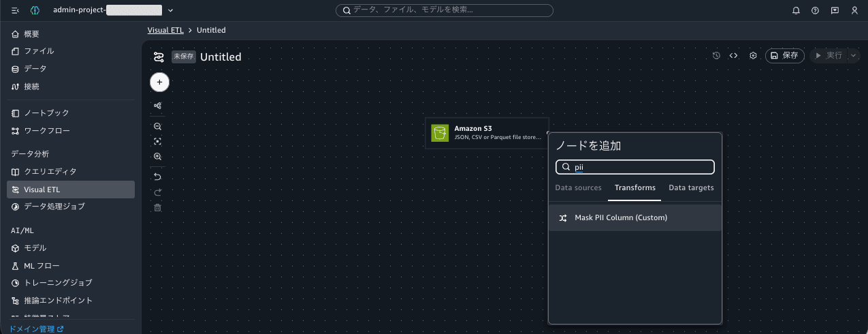Open the feedback chat icon
868x334 pixels.
tap(835, 10)
